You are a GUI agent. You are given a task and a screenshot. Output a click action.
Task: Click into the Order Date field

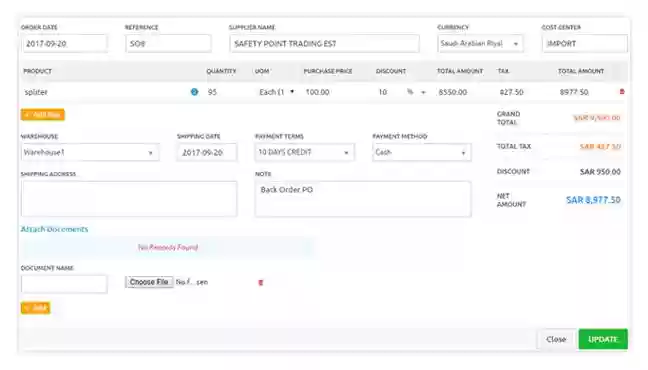[x=64, y=43]
